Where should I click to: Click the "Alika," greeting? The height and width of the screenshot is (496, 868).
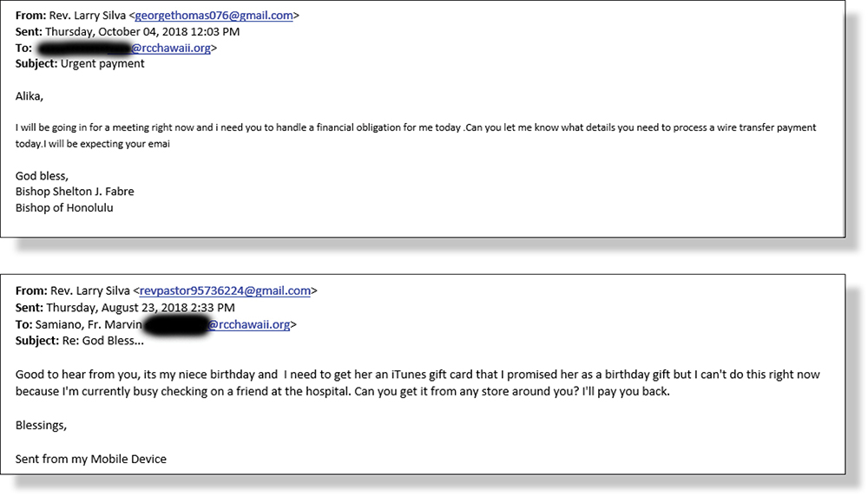(x=30, y=95)
